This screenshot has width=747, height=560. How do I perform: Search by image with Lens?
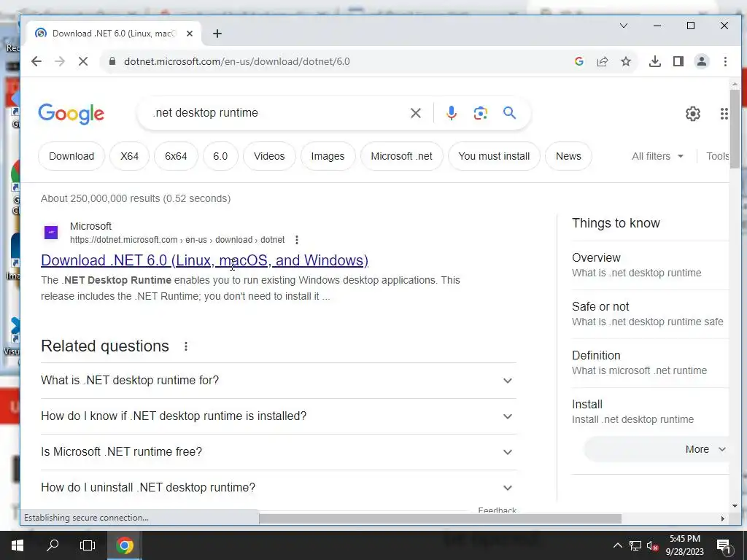480,113
